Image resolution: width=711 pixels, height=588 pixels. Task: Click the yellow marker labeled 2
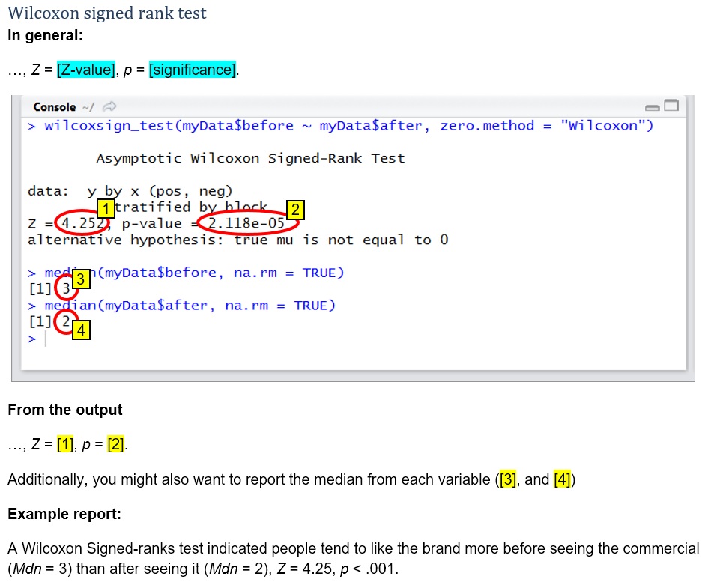tap(295, 209)
